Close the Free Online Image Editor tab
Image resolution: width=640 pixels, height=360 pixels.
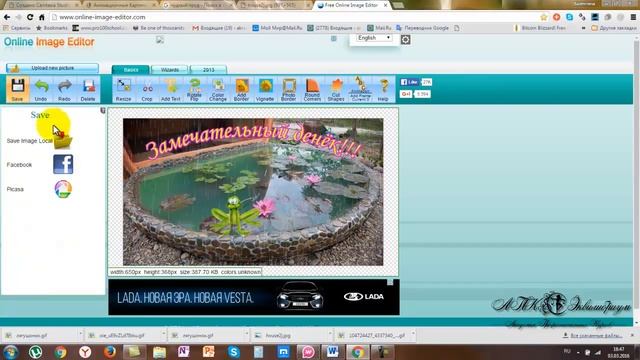click(385, 5)
